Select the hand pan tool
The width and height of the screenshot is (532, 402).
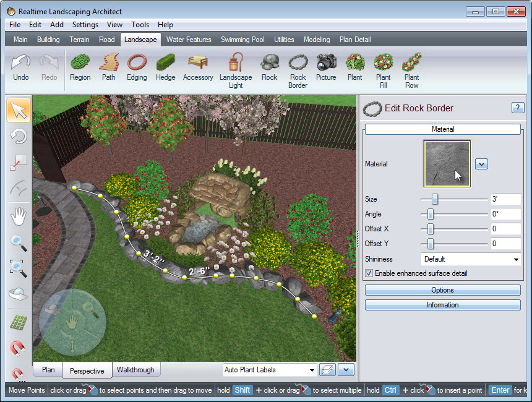pyautogui.click(x=19, y=216)
